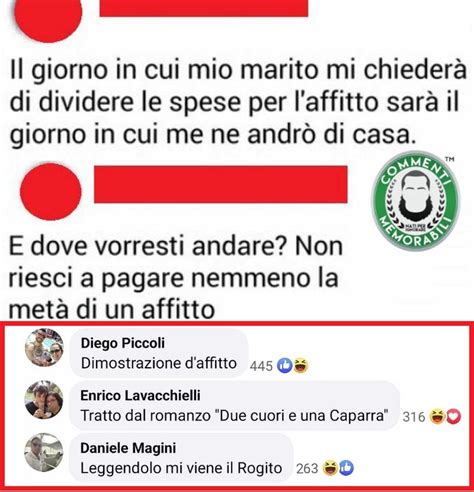Click the comment 'Leggendolo mi viene il Rogito'
Screen dimensions: 474x492
coord(181,468)
